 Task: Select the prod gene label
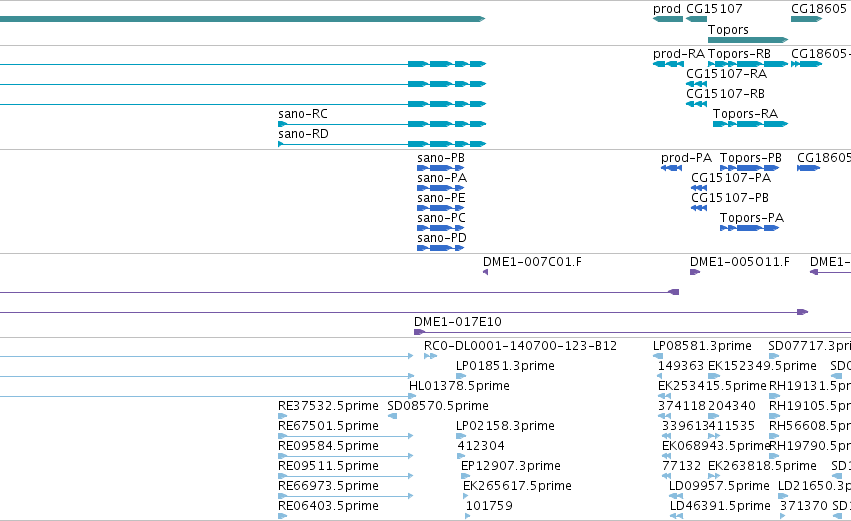[x=666, y=9]
